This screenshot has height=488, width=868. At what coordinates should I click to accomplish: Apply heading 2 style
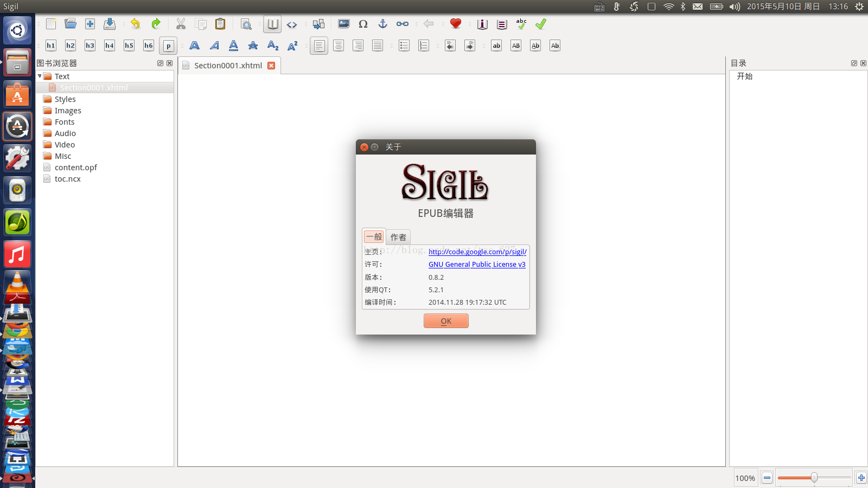click(71, 46)
